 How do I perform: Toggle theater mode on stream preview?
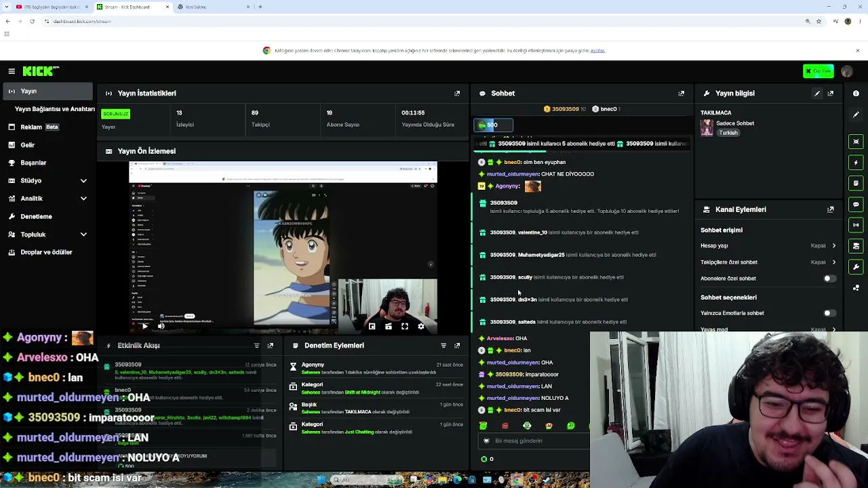(389, 326)
